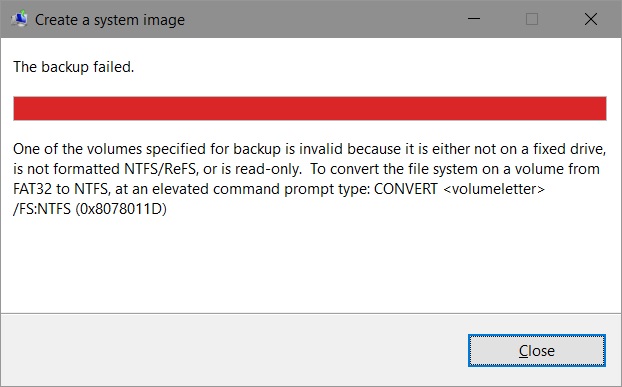Click 'The backup failed.' status message
The width and height of the screenshot is (622, 387).
tap(74, 67)
